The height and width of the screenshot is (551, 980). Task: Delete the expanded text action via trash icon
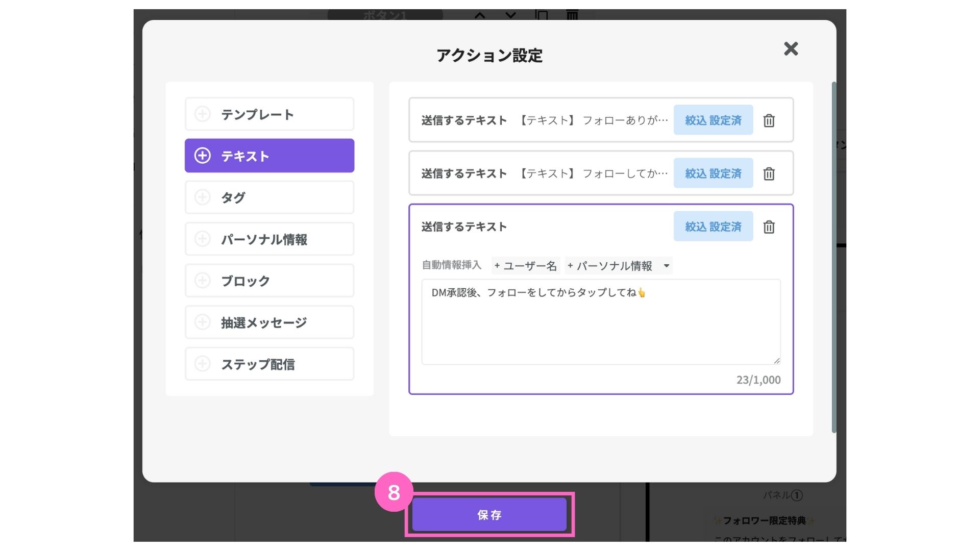click(x=769, y=227)
